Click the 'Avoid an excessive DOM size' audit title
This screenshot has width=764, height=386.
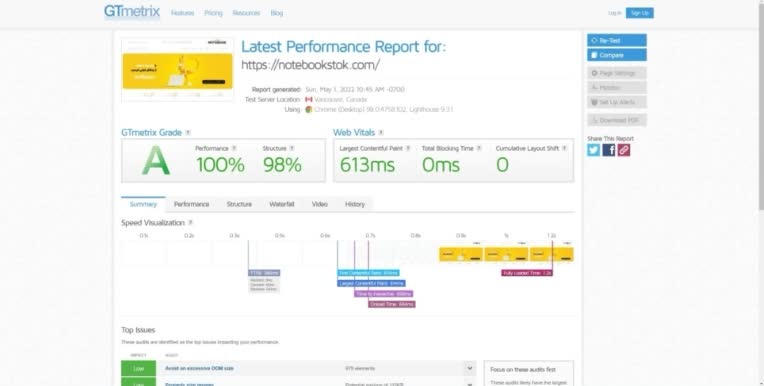tap(199, 368)
